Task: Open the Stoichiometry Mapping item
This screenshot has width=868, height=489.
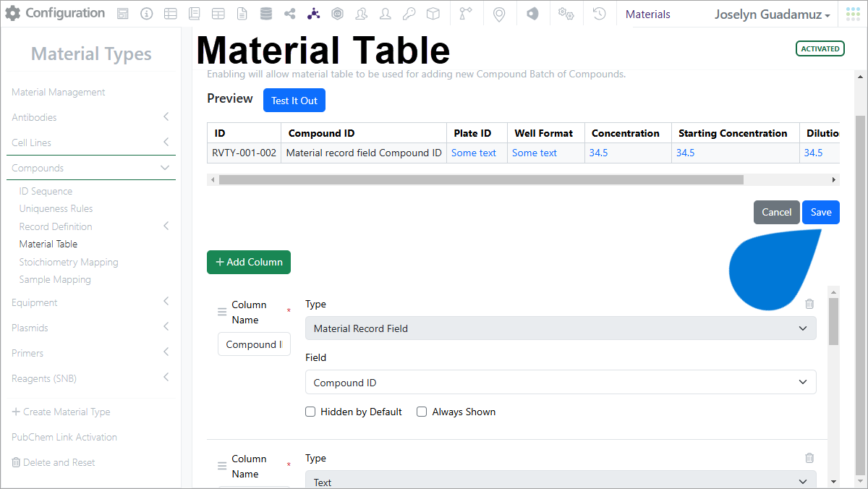Action: point(69,262)
